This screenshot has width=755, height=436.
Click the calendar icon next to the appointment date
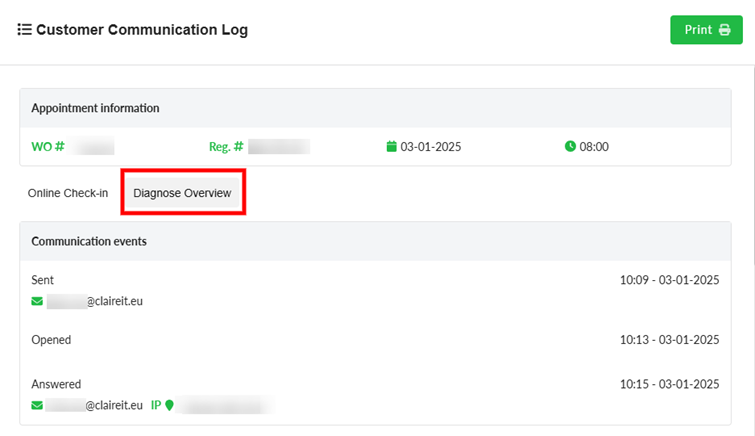pyautogui.click(x=391, y=147)
